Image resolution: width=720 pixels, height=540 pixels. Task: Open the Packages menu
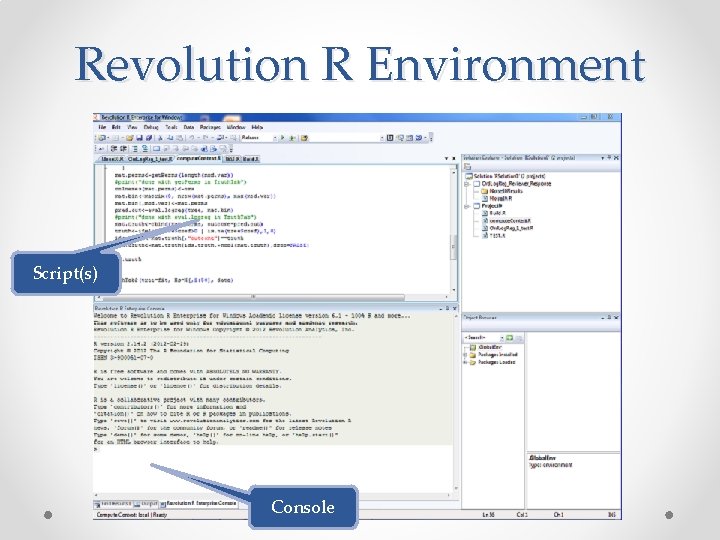[x=210, y=127]
